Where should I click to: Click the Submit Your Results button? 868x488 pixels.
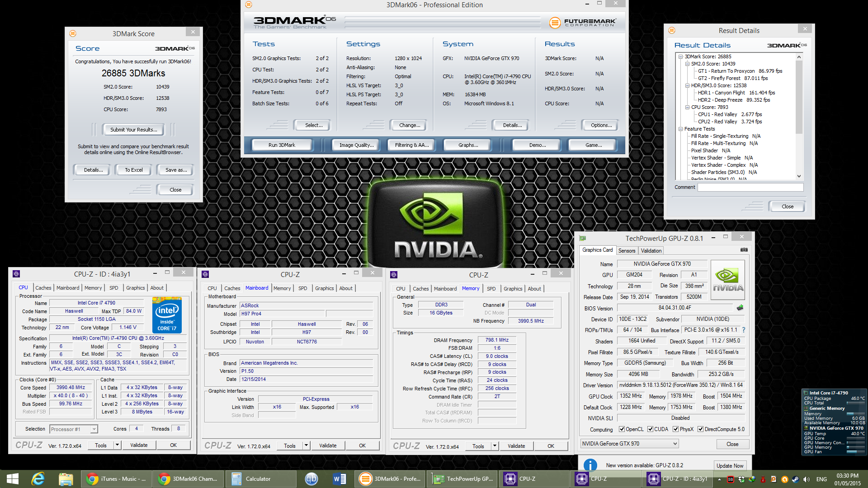tap(133, 130)
